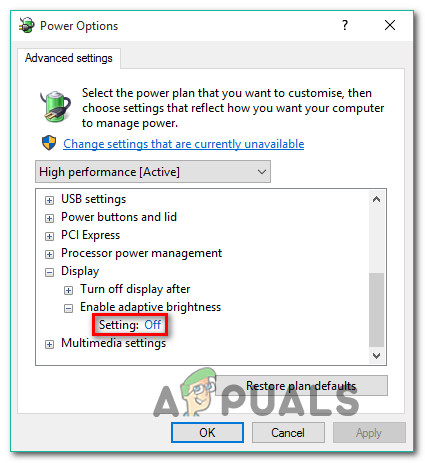Click the adaptive brightness Off setting value

point(153,325)
